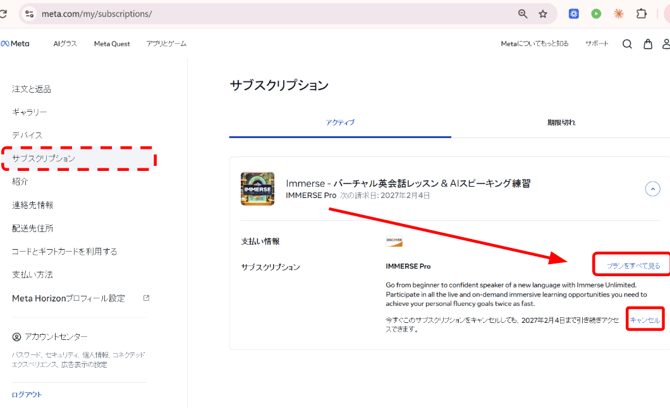Screen dimensions: 670x408
Task: Go to 支払い方法 in sidebar
Action: [32, 274]
